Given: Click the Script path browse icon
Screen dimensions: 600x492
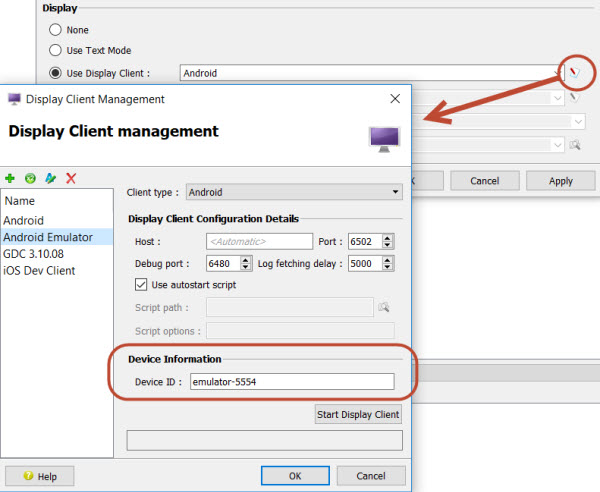Looking at the screenshot, I should point(383,307).
